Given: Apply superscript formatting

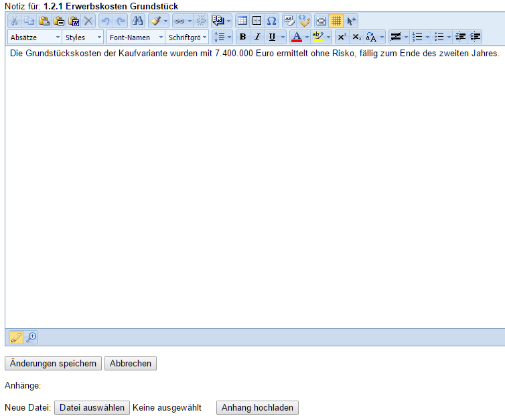Looking at the screenshot, I should 342,37.
